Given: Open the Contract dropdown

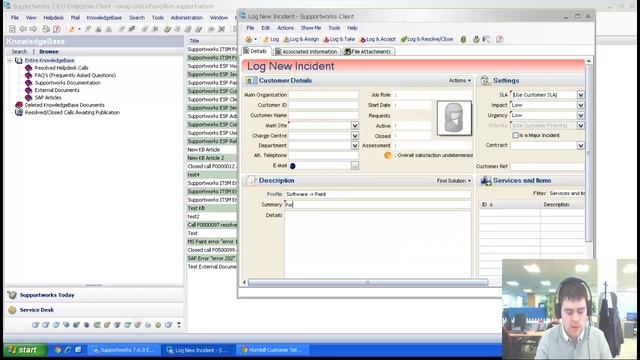Looking at the screenshot, I should (x=580, y=145).
